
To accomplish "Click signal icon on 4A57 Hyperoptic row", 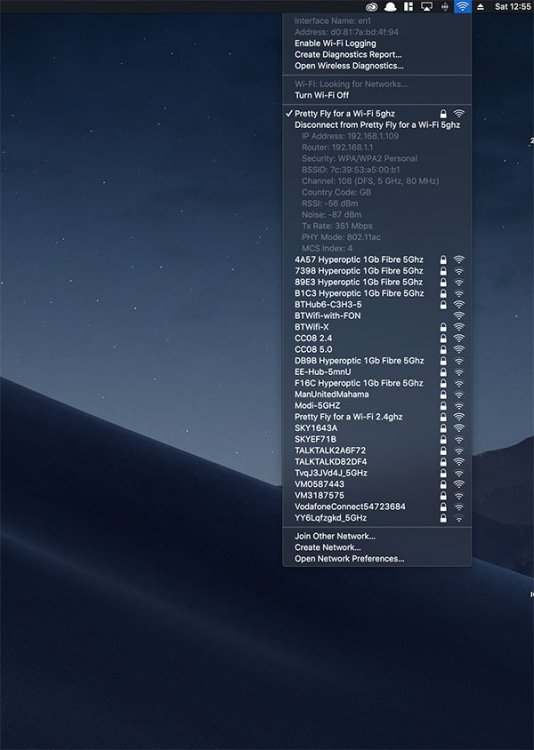I will coord(459,260).
